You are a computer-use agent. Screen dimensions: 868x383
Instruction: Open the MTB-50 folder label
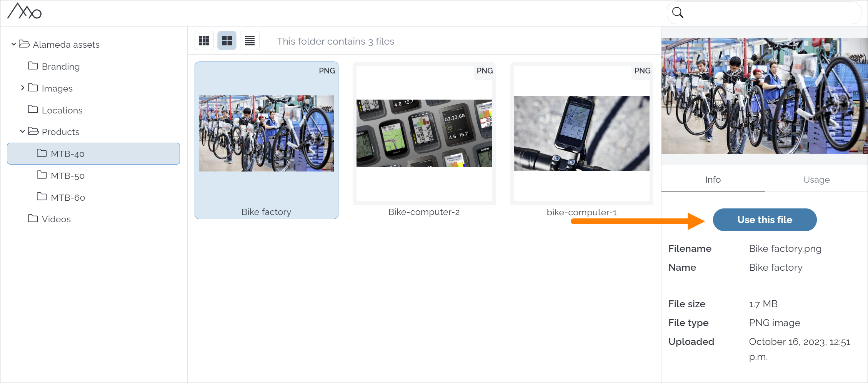click(x=68, y=176)
